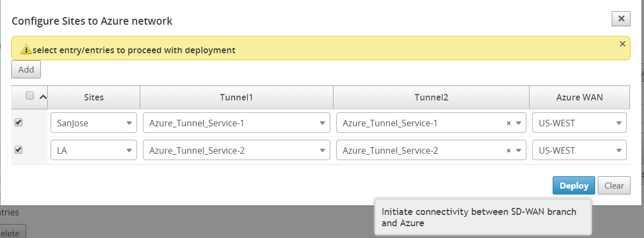Uncheck the SanJose row checkbox

(x=18, y=122)
